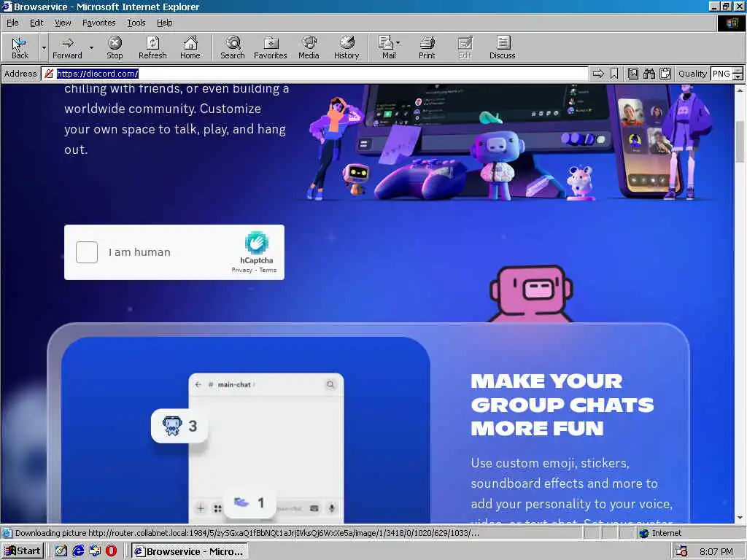This screenshot has width=747, height=560.
Task: Click the back arrow in main-chat mockup
Action: pos(198,385)
